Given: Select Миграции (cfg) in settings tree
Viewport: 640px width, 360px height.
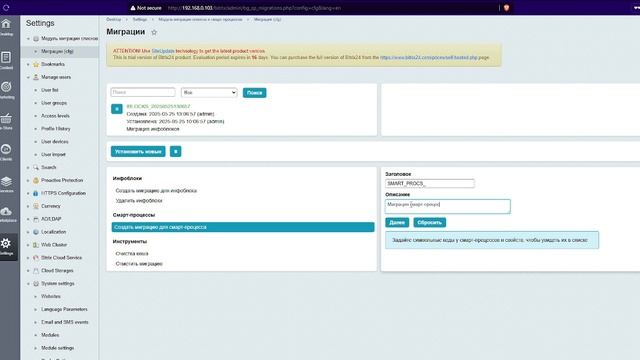Looking at the screenshot, I should [x=57, y=51].
